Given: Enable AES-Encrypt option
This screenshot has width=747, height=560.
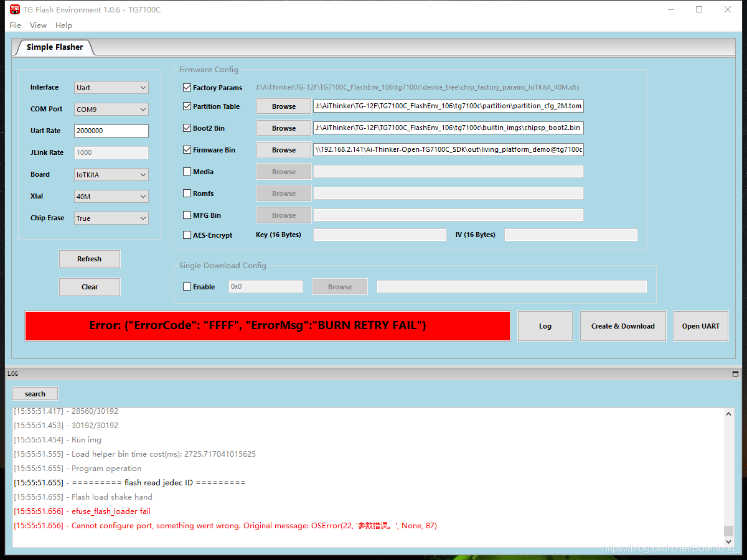Looking at the screenshot, I should [187, 235].
